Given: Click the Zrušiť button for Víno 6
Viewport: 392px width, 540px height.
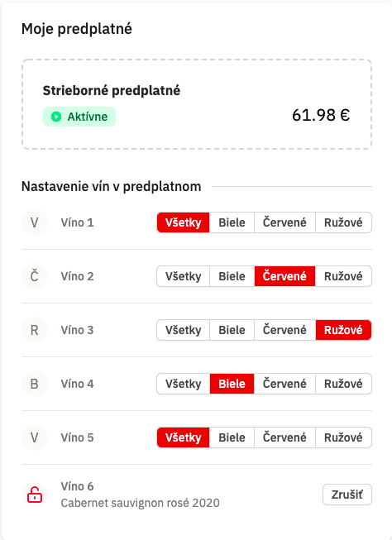Looking at the screenshot, I should [x=347, y=495].
